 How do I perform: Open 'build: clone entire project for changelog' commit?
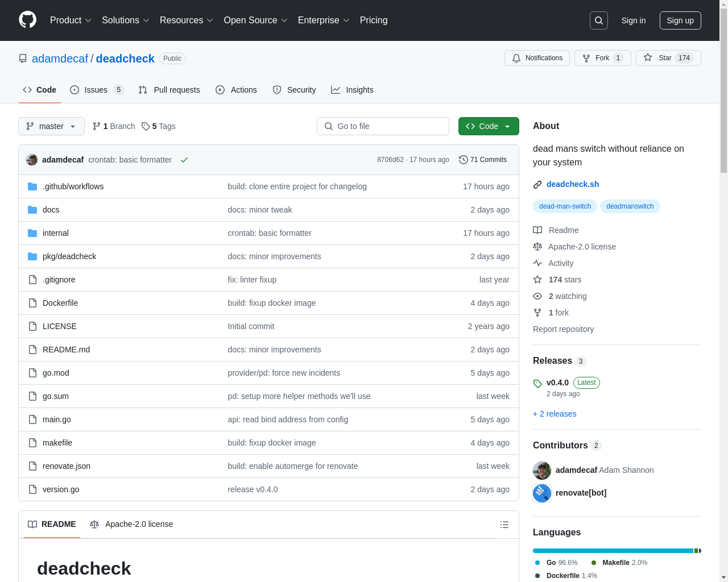[x=297, y=186]
